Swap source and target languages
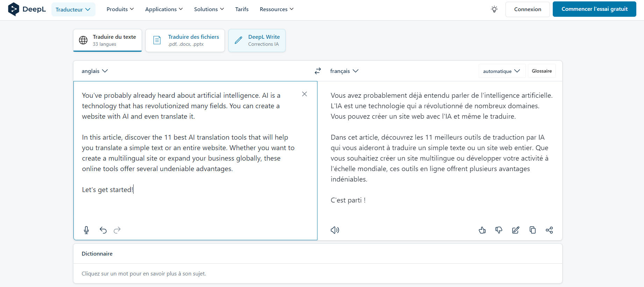This screenshot has width=644, height=287. click(x=317, y=71)
